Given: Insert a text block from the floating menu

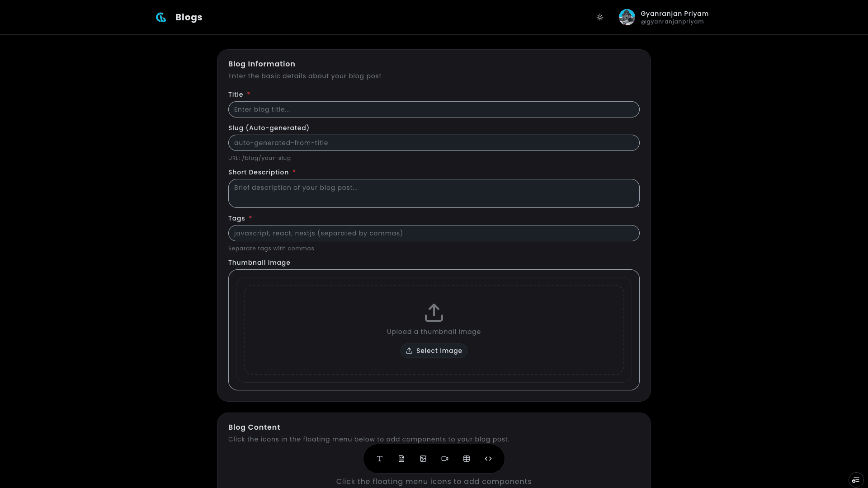Looking at the screenshot, I should (x=379, y=459).
